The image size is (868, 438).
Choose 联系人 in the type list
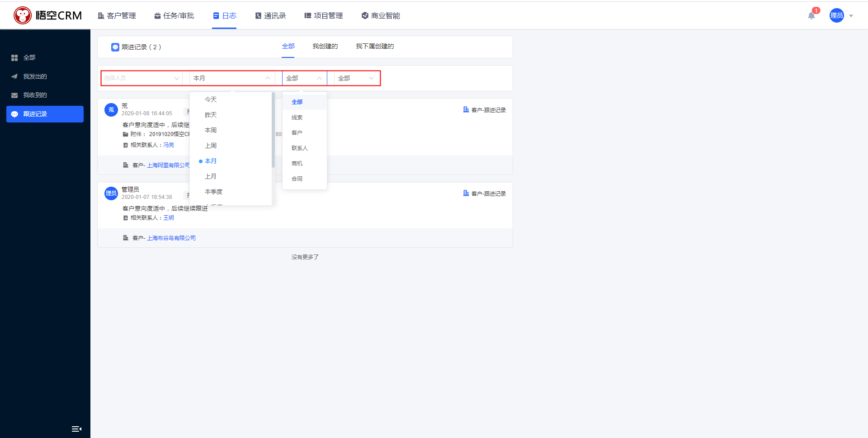click(305, 148)
